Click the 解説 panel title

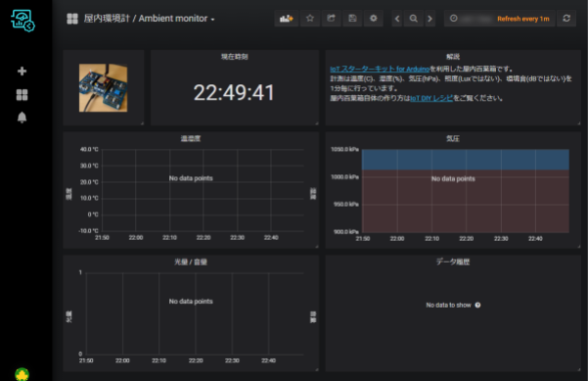453,57
